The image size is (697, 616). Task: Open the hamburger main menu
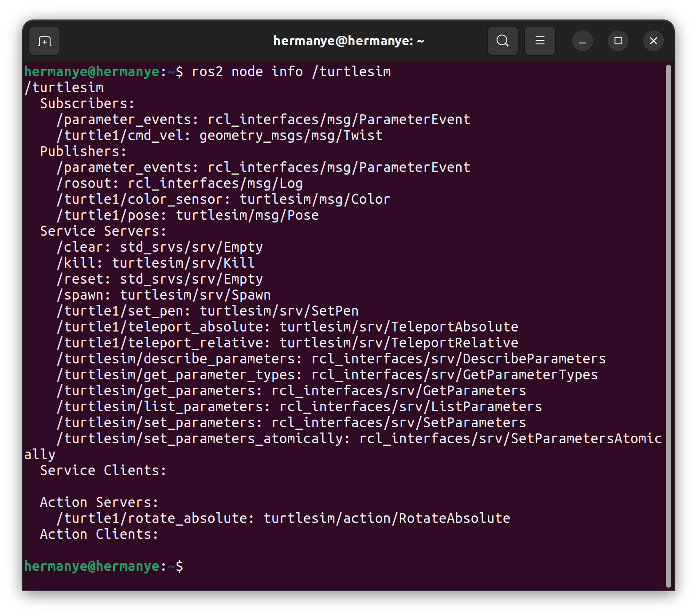(540, 41)
